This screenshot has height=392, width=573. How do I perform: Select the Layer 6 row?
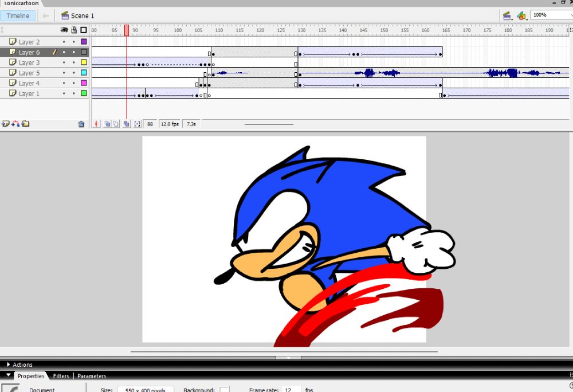(45, 52)
